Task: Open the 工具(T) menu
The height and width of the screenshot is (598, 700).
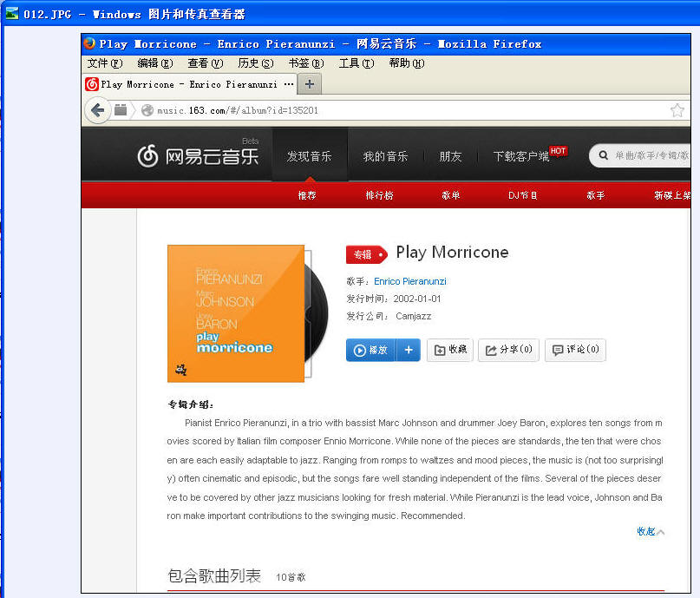Action: click(x=357, y=63)
